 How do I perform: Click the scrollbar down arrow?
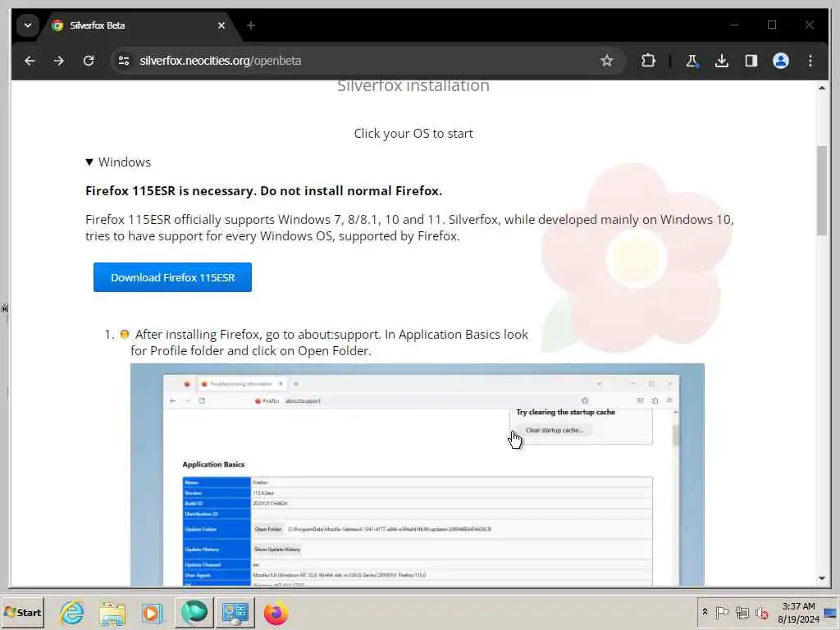coord(822,578)
